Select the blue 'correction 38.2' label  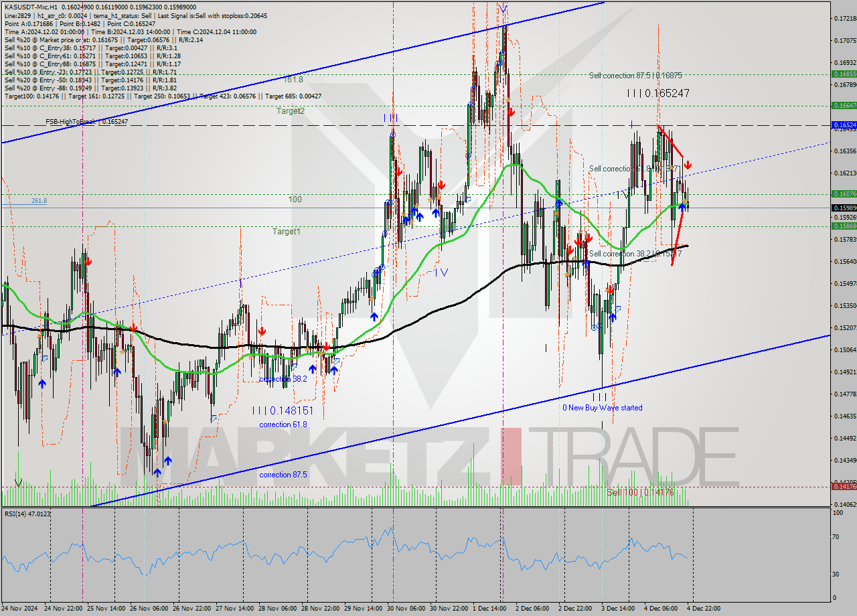283,379
